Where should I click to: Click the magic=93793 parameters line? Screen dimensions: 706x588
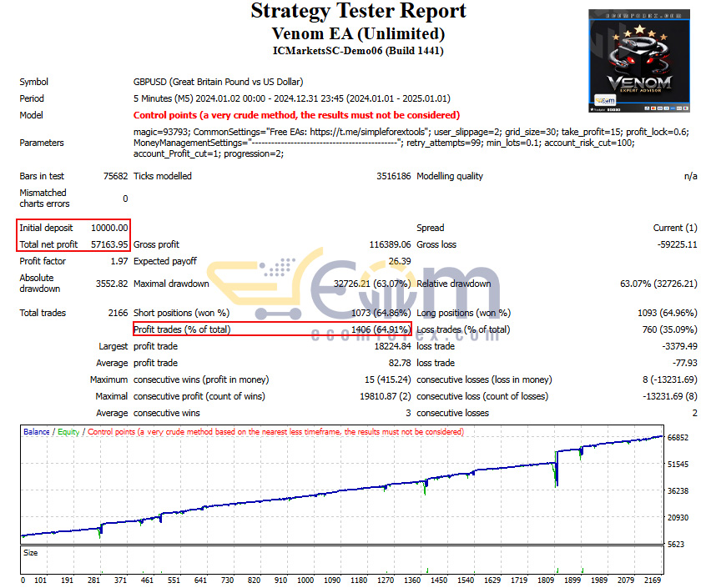point(411,132)
